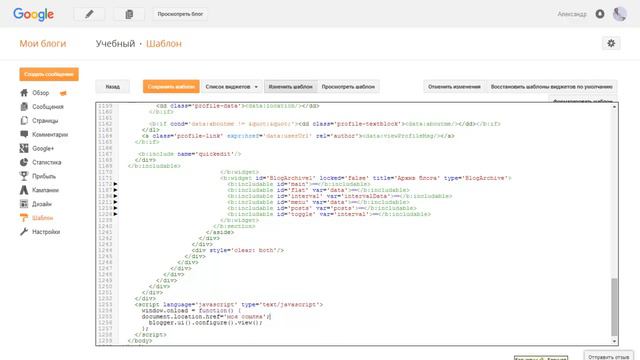640x360 pixels.
Task: Click the orange megaphone icon near Обзор
Action: pyautogui.click(x=63, y=93)
